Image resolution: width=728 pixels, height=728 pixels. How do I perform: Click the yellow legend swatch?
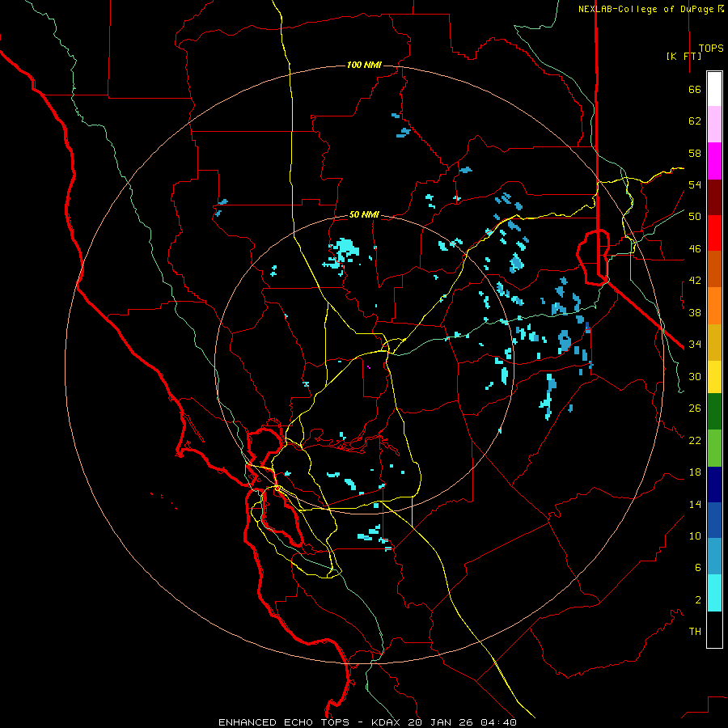(x=714, y=377)
